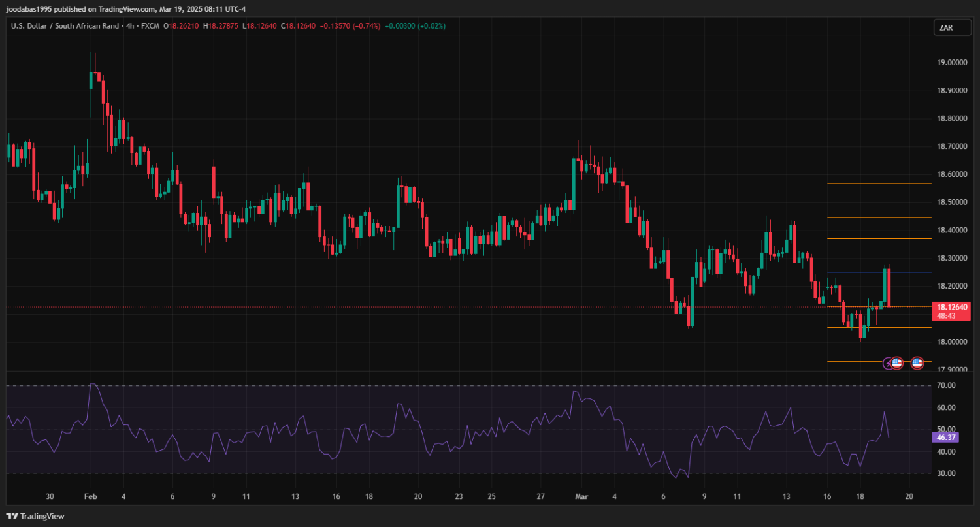Click the purple RSI value label 46.37

(946, 438)
